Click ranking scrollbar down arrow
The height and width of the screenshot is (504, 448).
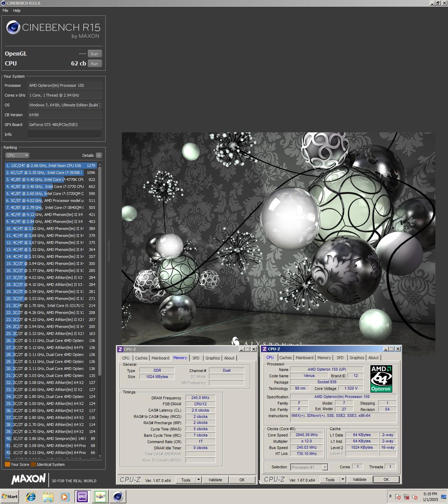[x=100, y=456]
